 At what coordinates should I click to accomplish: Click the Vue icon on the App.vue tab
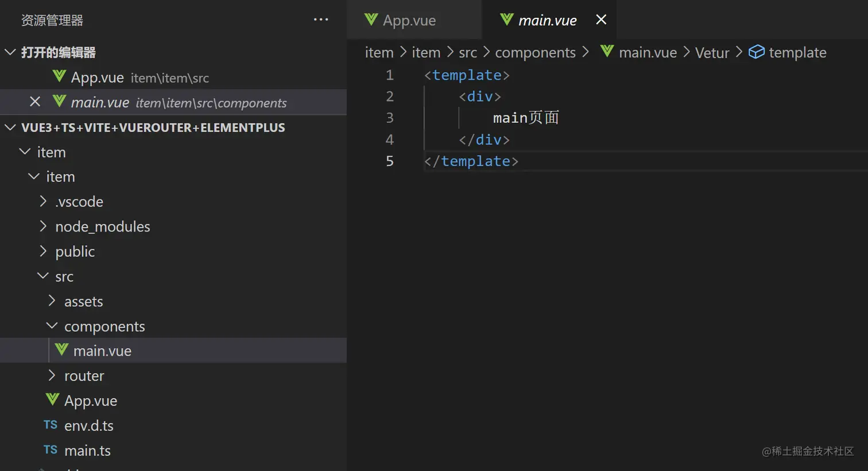(x=371, y=20)
